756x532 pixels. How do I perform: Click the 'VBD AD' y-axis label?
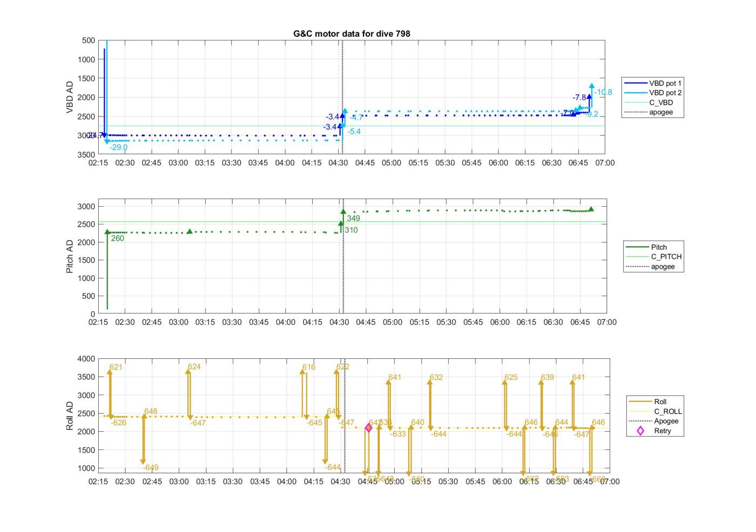70,97
